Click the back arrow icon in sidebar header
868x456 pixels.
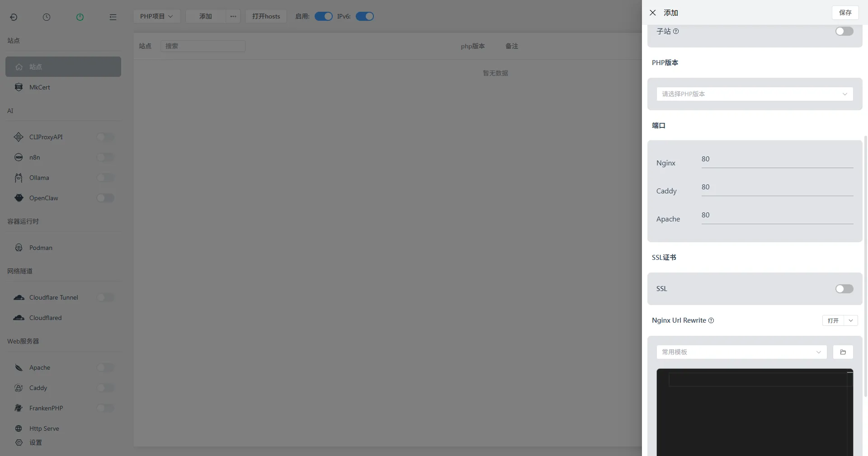pos(14,17)
